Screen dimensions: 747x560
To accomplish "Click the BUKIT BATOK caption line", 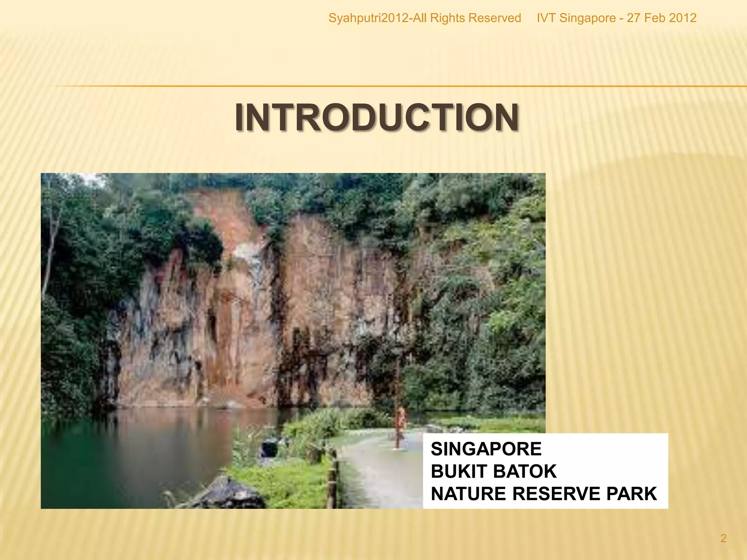I will point(493,471).
